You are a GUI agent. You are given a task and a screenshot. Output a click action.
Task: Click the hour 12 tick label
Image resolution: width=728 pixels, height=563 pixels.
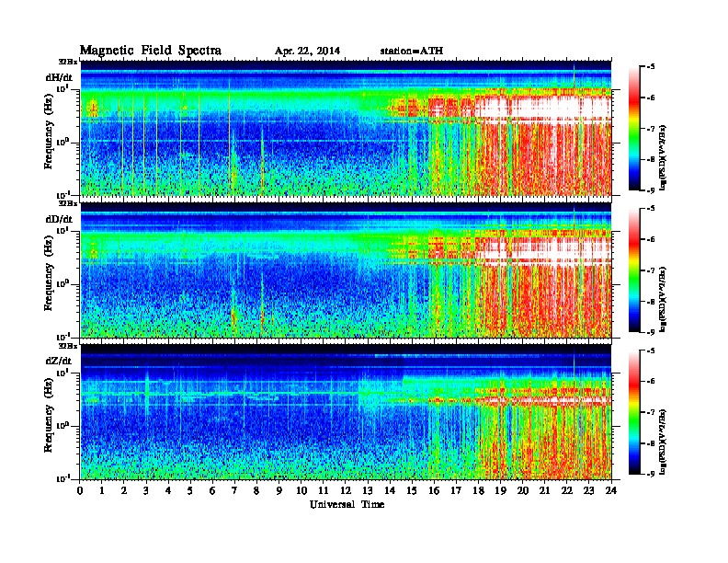[346, 490]
